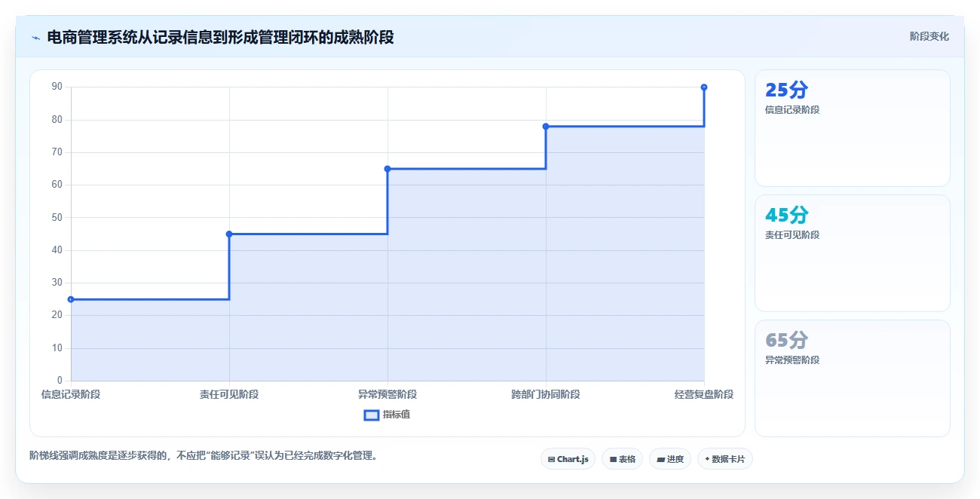Screen dimensions: 980x499
Task: Select the Chart.js chip
Action: [x=568, y=459]
